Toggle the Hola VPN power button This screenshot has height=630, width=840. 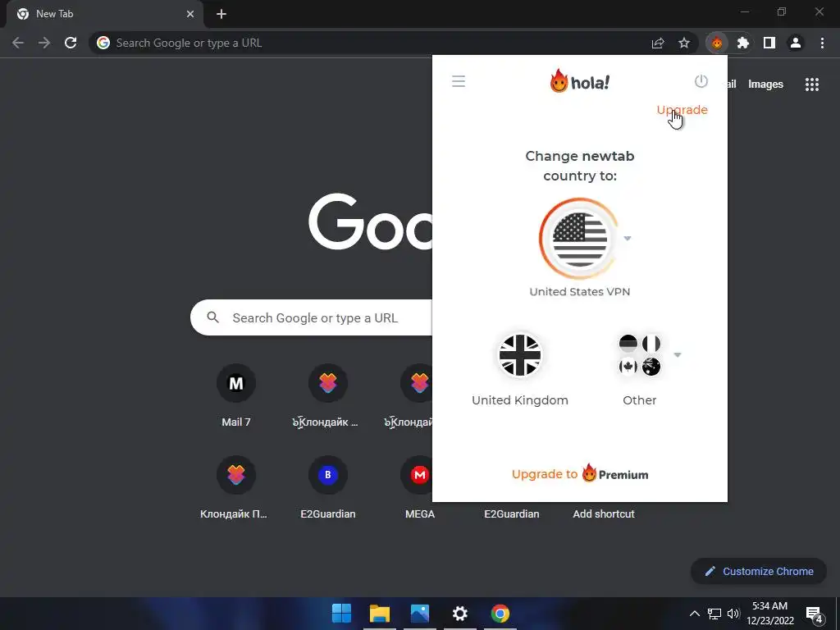click(701, 81)
